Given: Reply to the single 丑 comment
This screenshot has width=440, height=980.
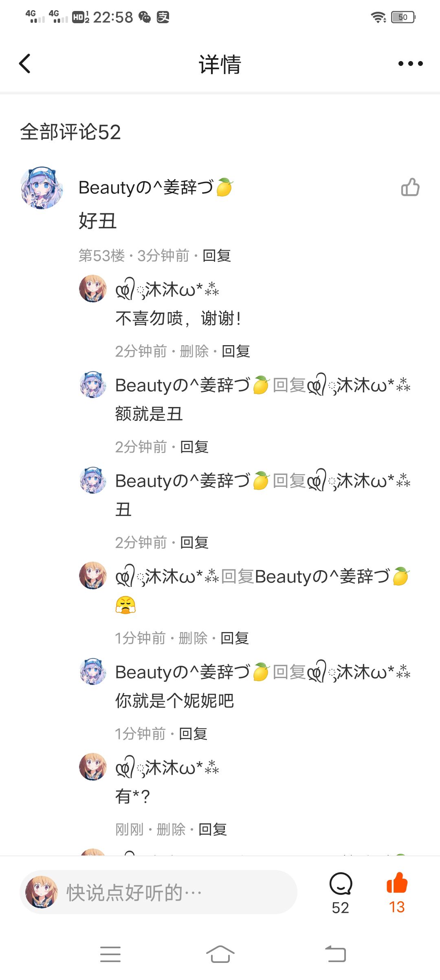Looking at the screenshot, I should (194, 542).
